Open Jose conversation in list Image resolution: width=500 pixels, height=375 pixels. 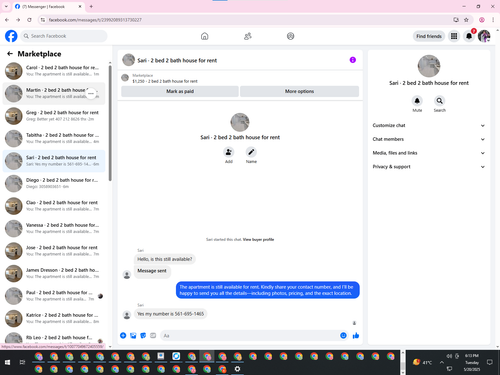(x=54, y=251)
